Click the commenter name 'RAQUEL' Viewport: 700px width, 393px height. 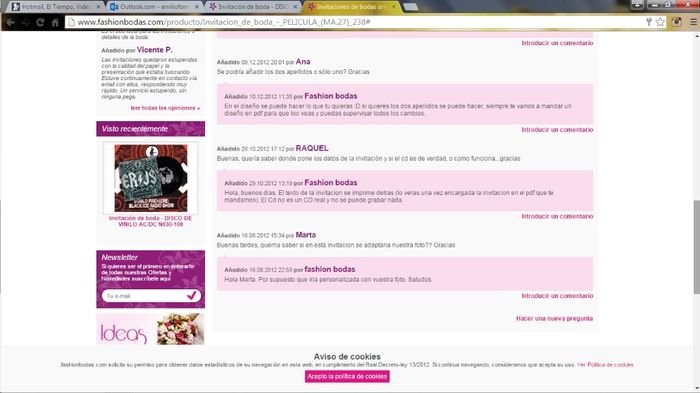tap(312, 148)
